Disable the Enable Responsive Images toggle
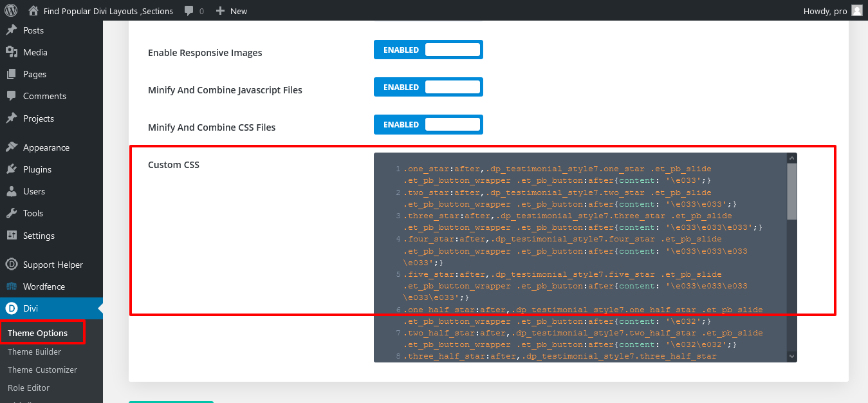The image size is (868, 403). coord(429,50)
